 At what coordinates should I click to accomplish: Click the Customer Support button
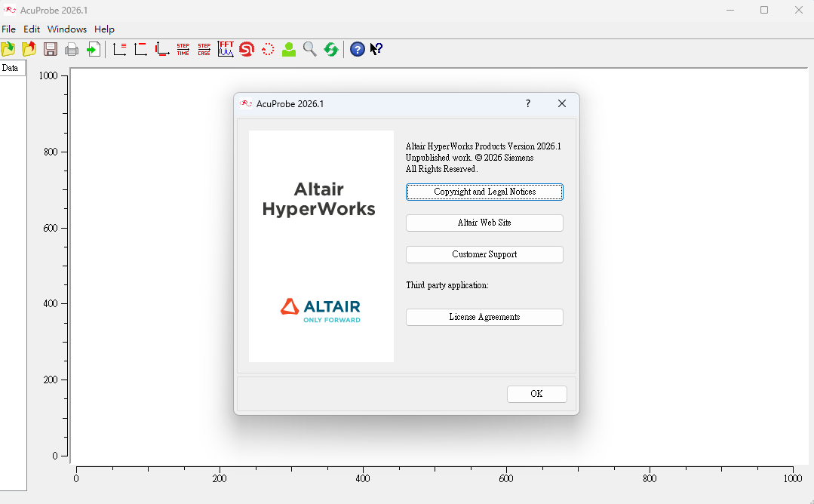pyautogui.click(x=484, y=254)
